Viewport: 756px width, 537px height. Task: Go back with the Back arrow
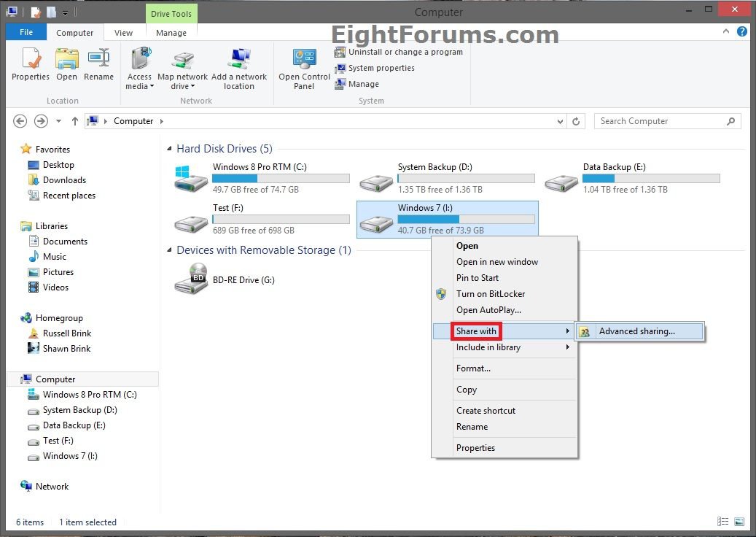20,121
